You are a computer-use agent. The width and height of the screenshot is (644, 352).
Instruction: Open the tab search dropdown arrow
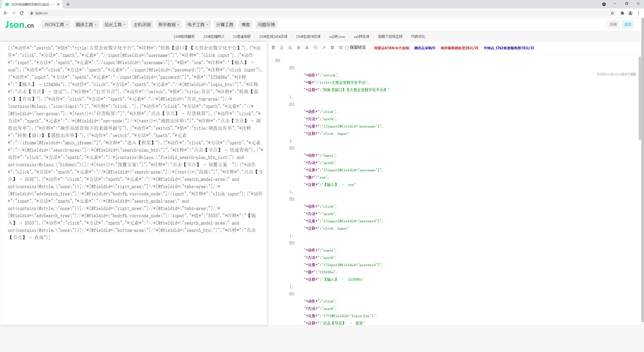604,4
